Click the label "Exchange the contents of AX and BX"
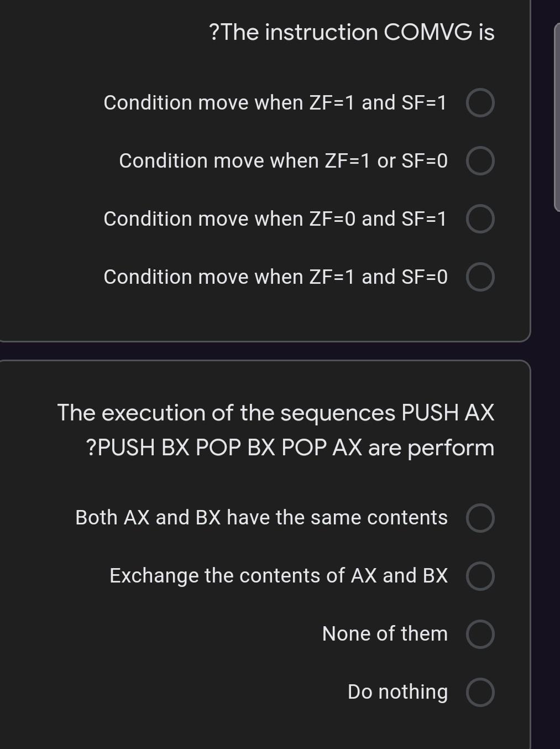560x749 pixels. coord(279,576)
